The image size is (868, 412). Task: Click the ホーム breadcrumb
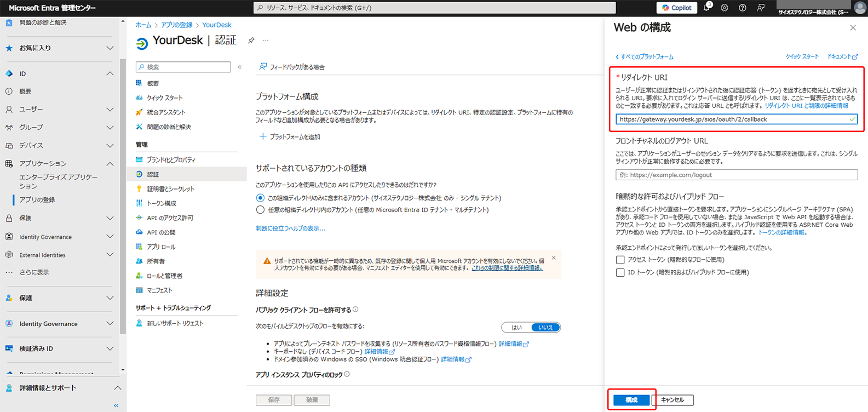143,25
